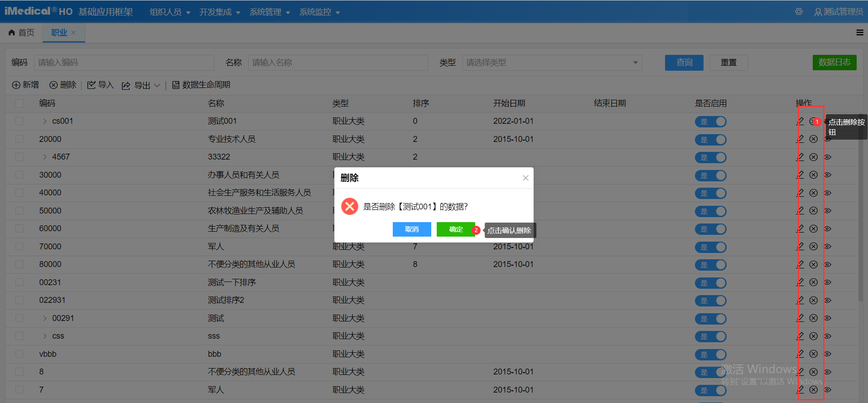Click toolbar 删除 batch delete icon
The width and height of the screenshot is (868, 403).
tap(53, 85)
